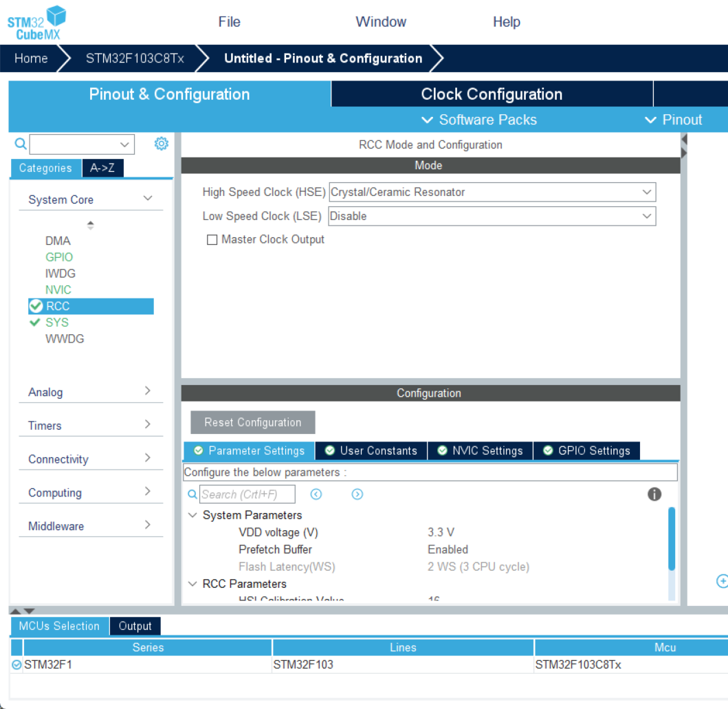The image size is (728, 709).
Task: Click the panel collapse left arrow at top right
Action: point(684,140)
